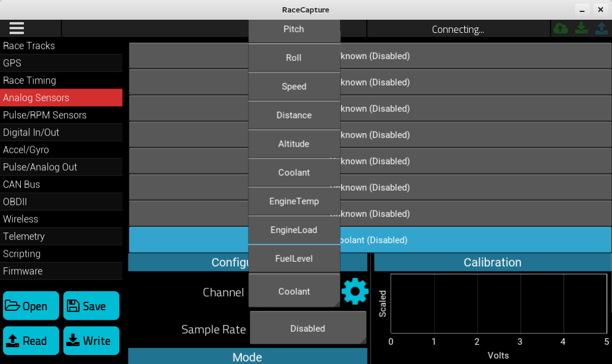Choose Speed in channel dropdown
The height and width of the screenshot is (364, 612).
click(294, 86)
